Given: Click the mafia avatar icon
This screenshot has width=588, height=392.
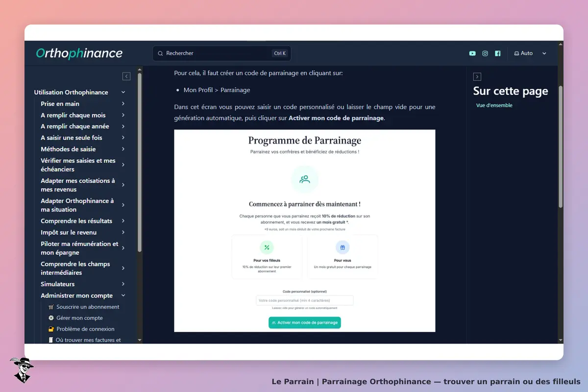Looking at the screenshot, I should click(21, 370).
